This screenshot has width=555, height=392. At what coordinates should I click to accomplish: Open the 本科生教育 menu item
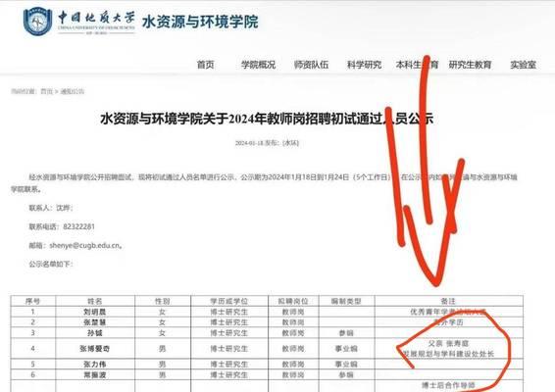pyautogui.click(x=417, y=65)
